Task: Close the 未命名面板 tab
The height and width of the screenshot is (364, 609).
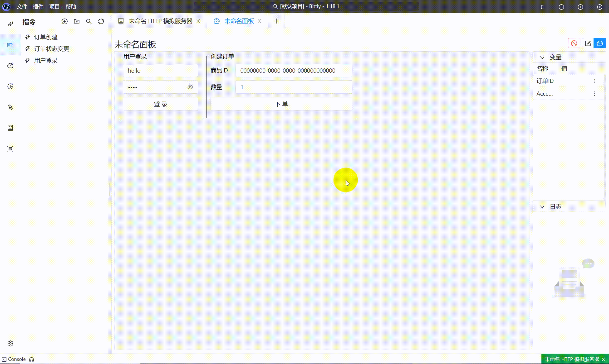Action: click(259, 21)
